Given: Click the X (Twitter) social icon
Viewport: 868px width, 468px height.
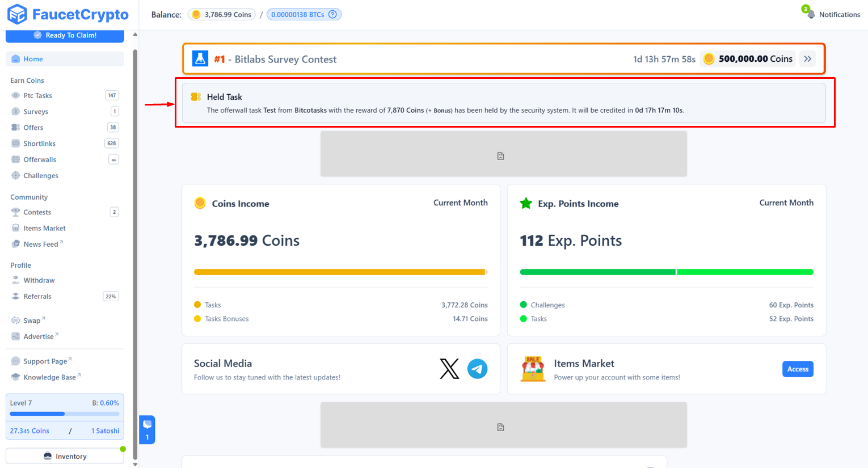Looking at the screenshot, I should click(449, 369).
